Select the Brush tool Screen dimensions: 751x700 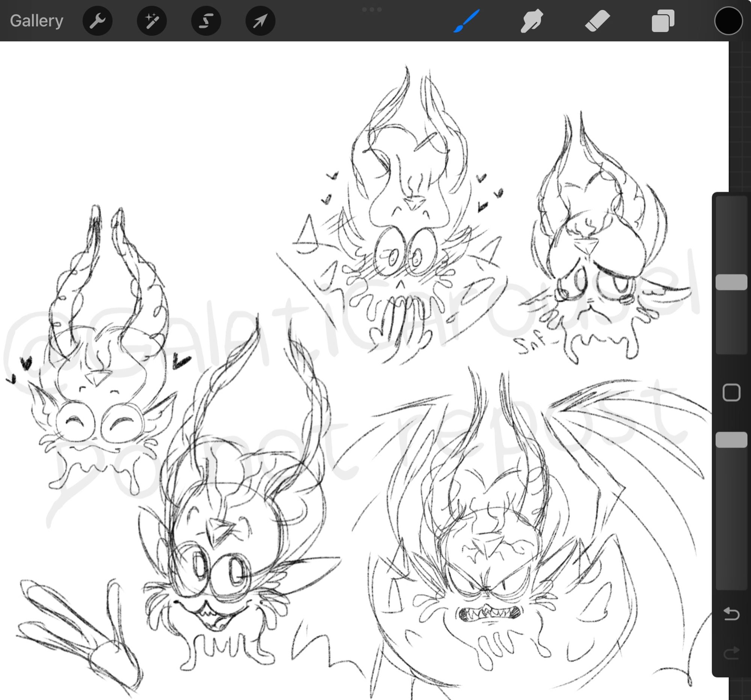[x=466, y=21]
